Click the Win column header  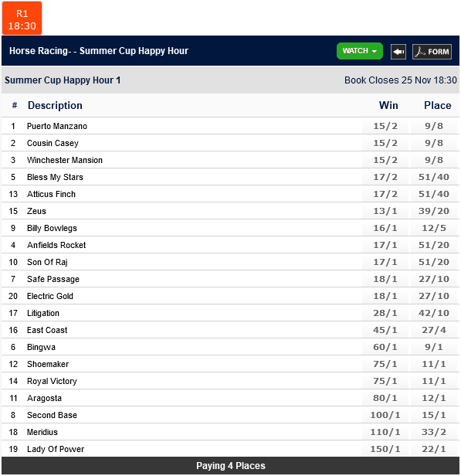[x=388, y=105]
